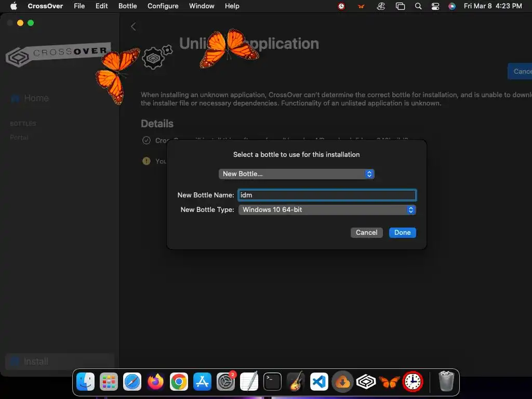Click the gear icon beside Unlisted application title

tap(157, 57)
